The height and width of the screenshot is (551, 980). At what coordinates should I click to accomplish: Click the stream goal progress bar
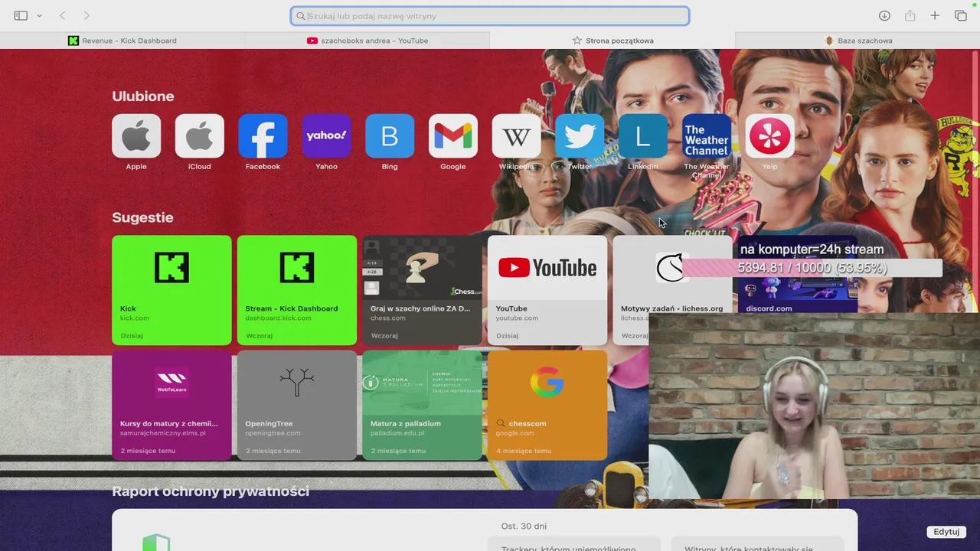click(812, 268)
